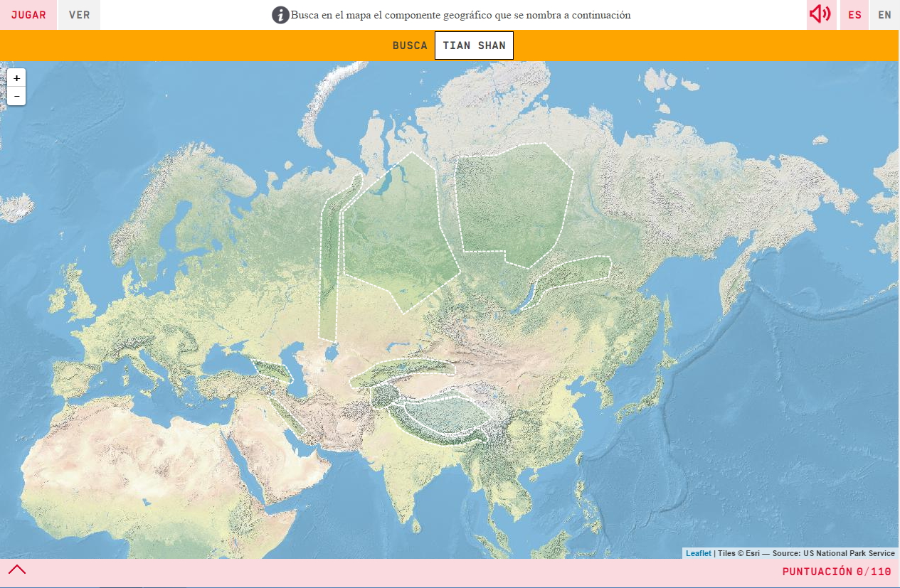900x588 pixels.
Task: Expand the bottom panel with the chevron arrow
Action: coord(17,569)
